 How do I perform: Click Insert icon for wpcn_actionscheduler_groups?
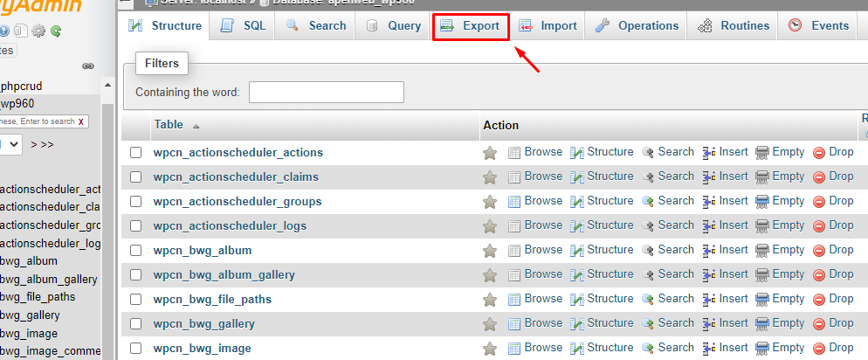pos(709,202)
